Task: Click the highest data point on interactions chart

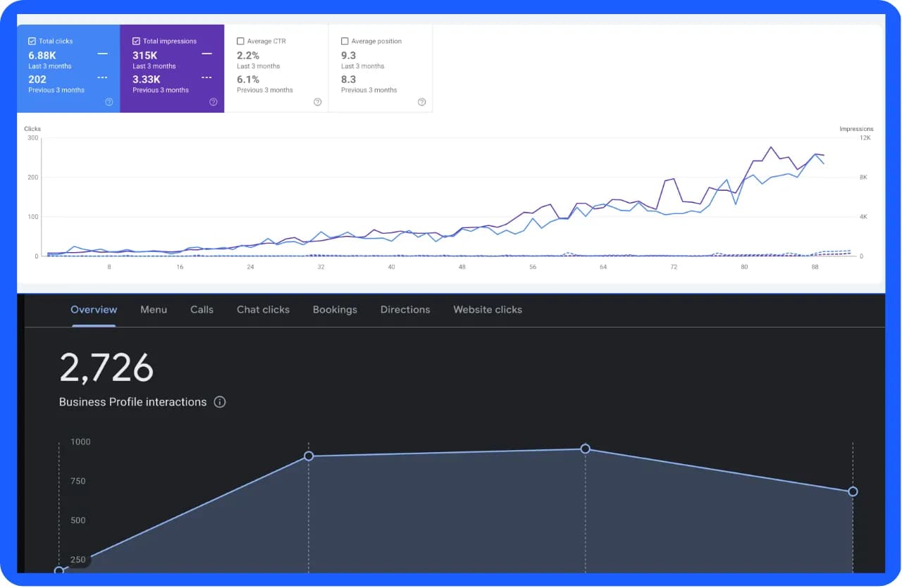Action: point(585,449)
